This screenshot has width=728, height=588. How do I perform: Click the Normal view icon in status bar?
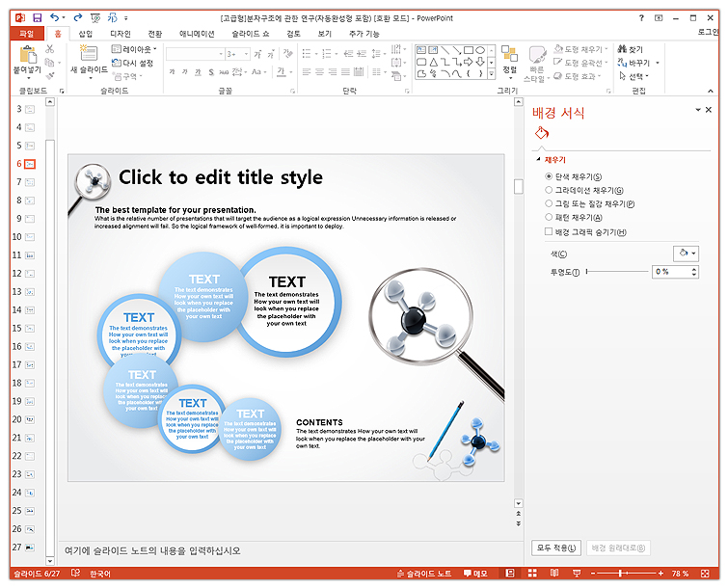point(510,574)
